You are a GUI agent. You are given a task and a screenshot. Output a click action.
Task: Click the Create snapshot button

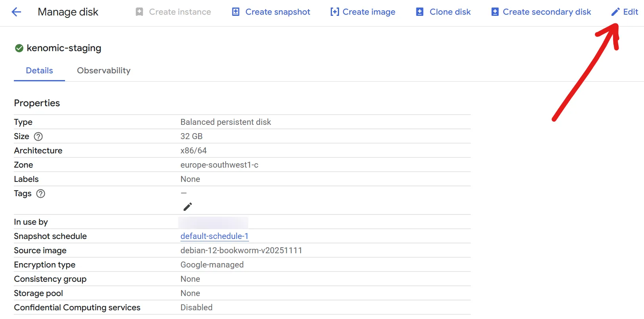(x=271, y=12)
